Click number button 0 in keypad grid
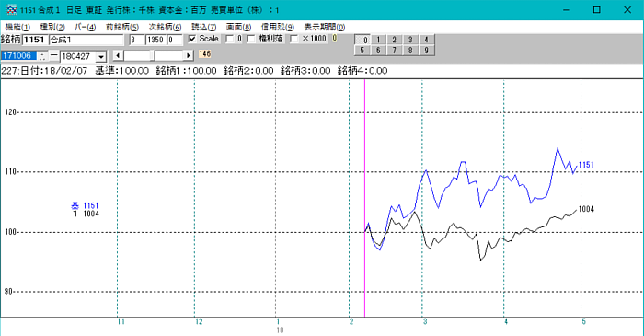644x336 pixels. point(362,40)
